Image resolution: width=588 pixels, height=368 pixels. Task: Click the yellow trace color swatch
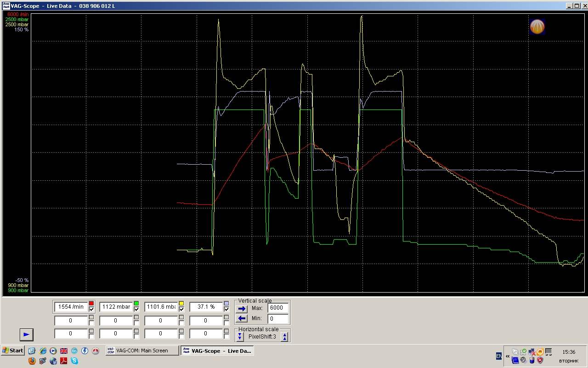click(x=181, y=304)
